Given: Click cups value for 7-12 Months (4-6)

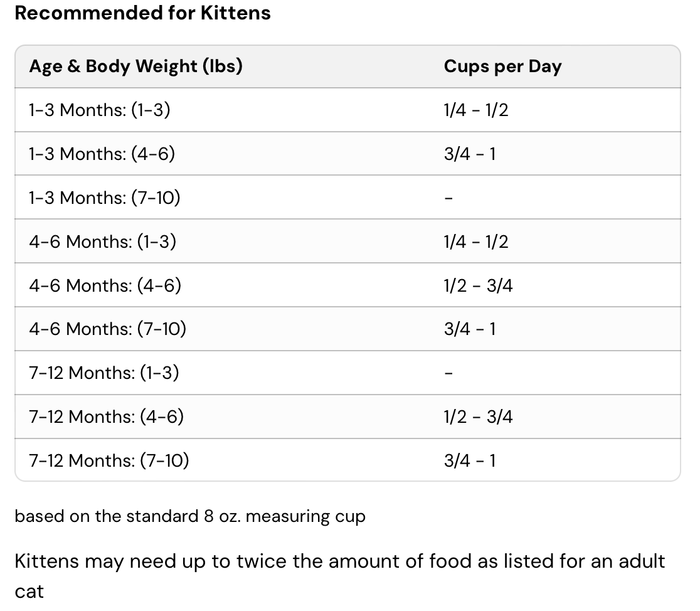Looking at the screenshot, I should pyautogui.click(x=478, y=417).
